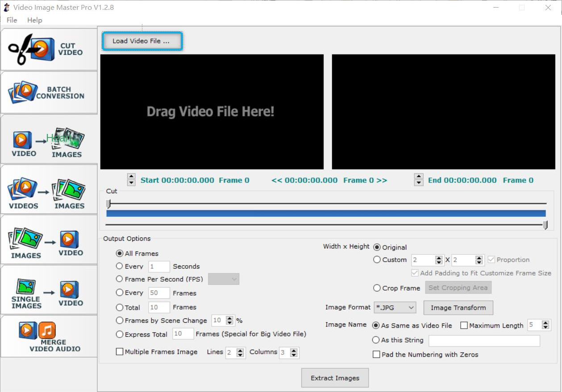Screen dimensions: 562x392
Task: Click the app icon in title bar
Action: [x=7, y=8]
